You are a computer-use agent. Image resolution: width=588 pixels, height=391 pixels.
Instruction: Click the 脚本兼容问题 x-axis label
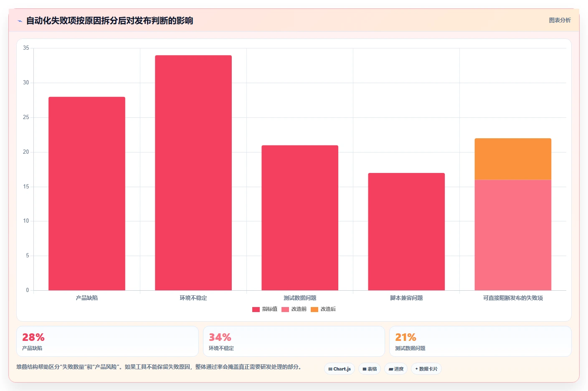point(406,298)
